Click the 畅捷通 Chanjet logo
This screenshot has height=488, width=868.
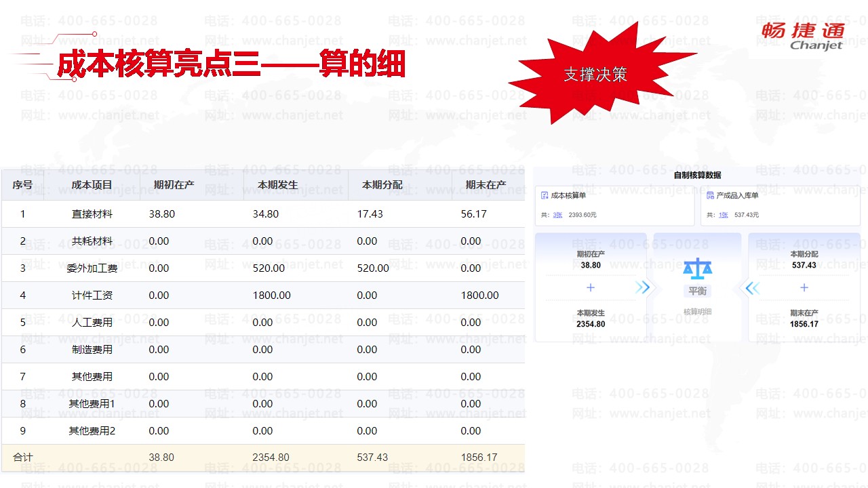tap(803, 35)
